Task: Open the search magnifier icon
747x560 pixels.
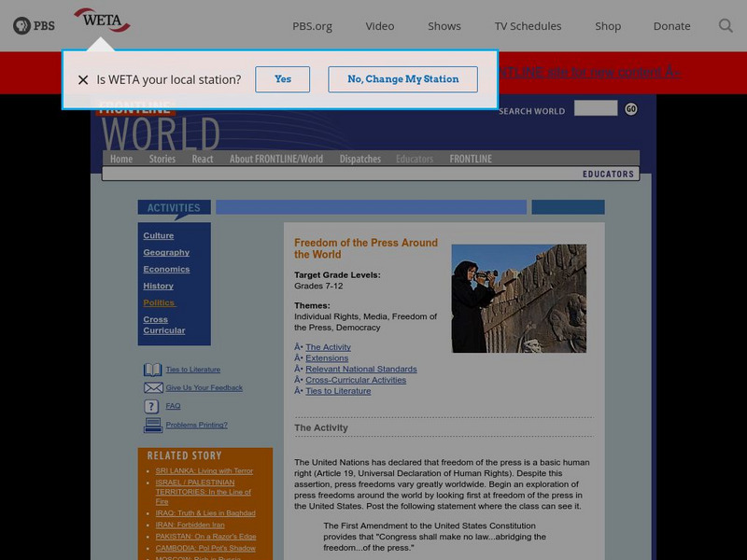Action: pyautogui.click(x=726, y=26)
